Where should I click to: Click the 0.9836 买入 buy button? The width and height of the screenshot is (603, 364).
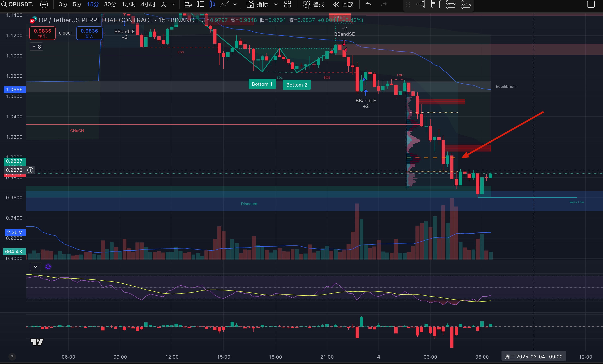pyautogui.click(x=89, y=33)
